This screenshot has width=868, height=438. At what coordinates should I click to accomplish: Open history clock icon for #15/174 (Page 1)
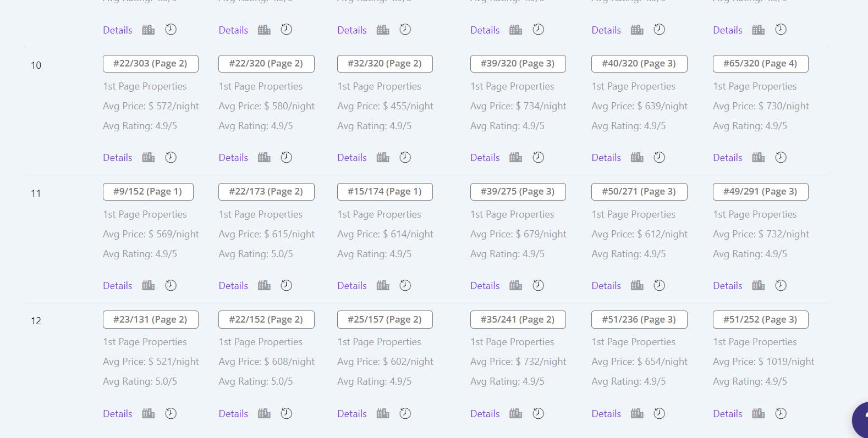click(405, 285)
